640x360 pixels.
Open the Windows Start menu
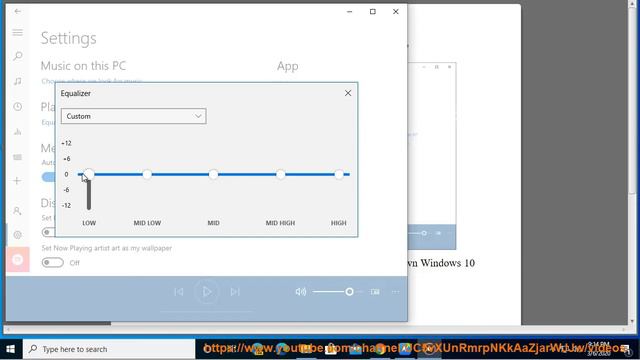[11, 349]
